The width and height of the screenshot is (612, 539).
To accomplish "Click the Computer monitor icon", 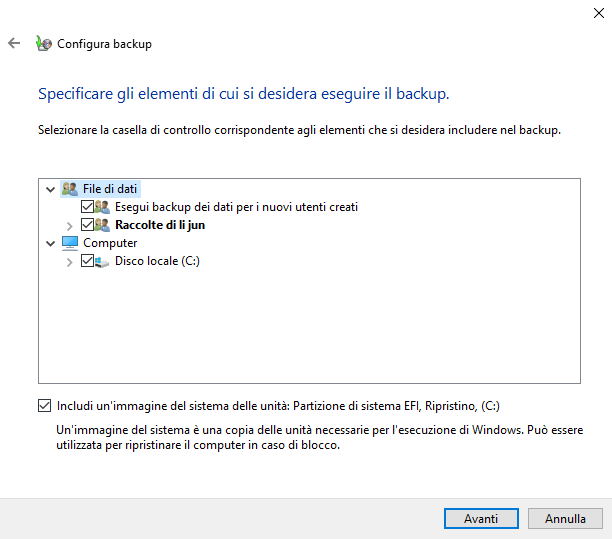I will 69,243.
